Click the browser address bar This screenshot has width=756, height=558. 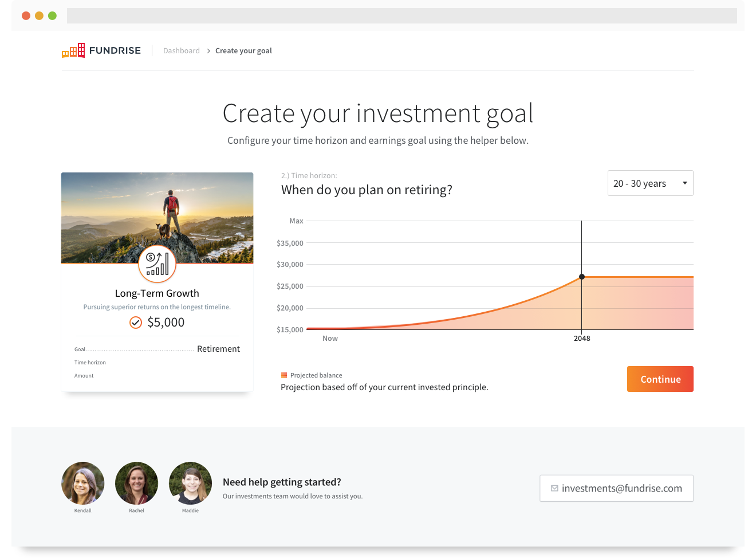401,15
